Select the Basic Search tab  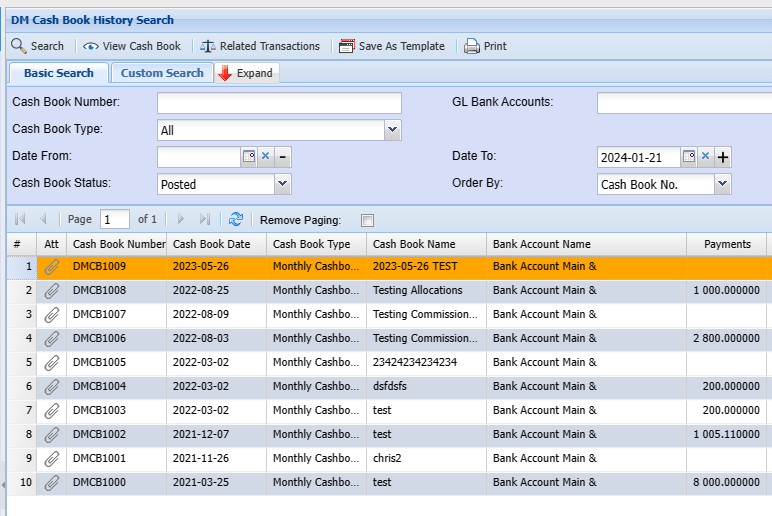[59, 73]
